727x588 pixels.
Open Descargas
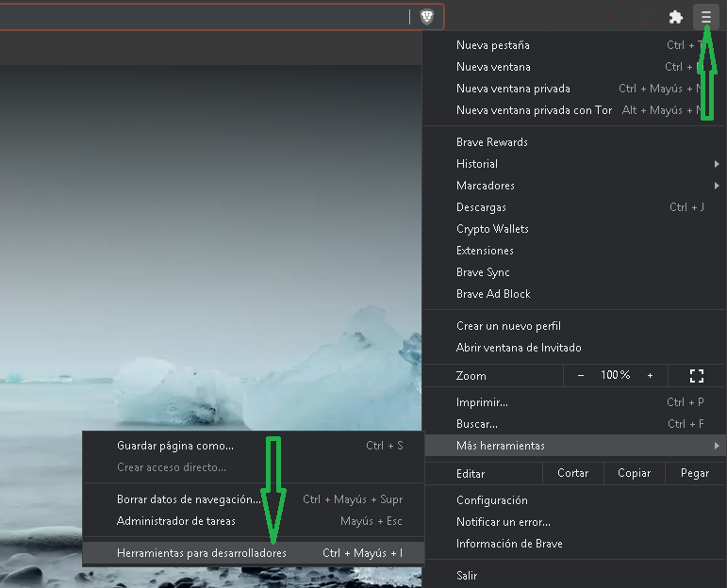tap(574, 207)
